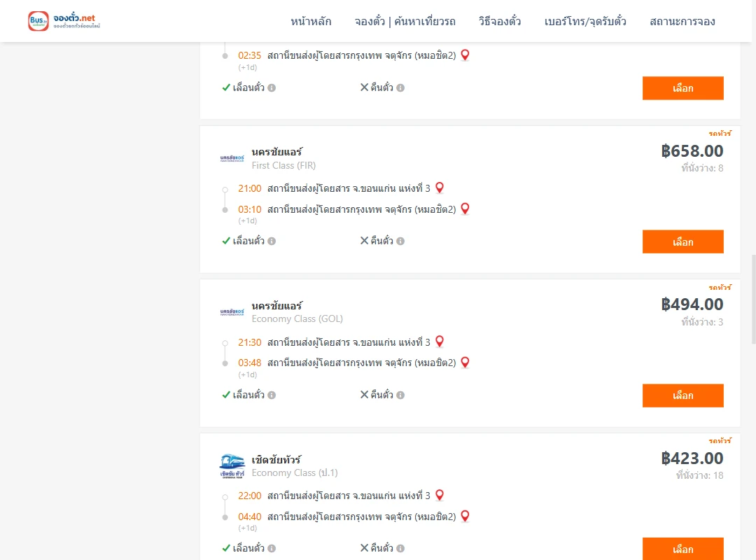Open the หน้าหลัก menu item

click(311, 21)
